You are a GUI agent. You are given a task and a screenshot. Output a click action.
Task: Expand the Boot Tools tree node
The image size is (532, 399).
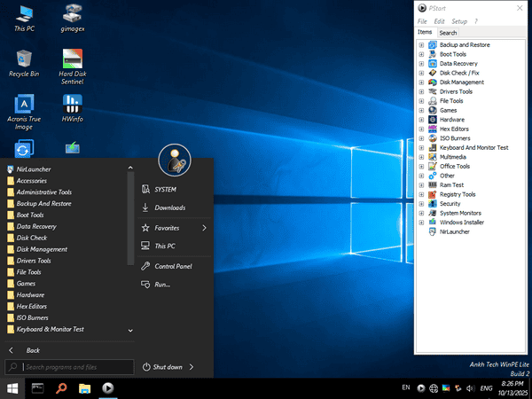click(x=421, y=54)
